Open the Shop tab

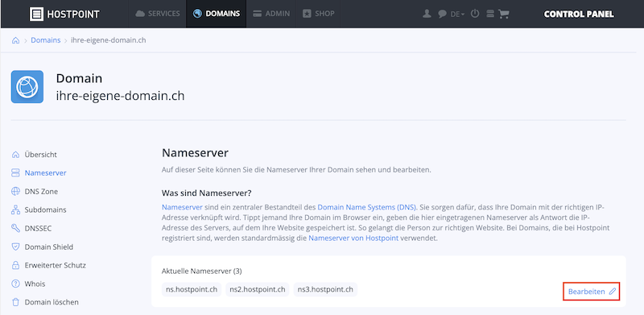[318, 14]
